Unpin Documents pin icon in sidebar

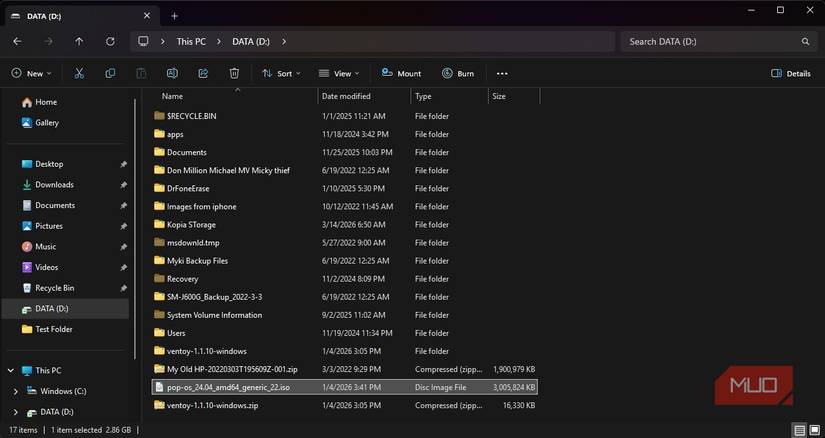tap(123, 205)
